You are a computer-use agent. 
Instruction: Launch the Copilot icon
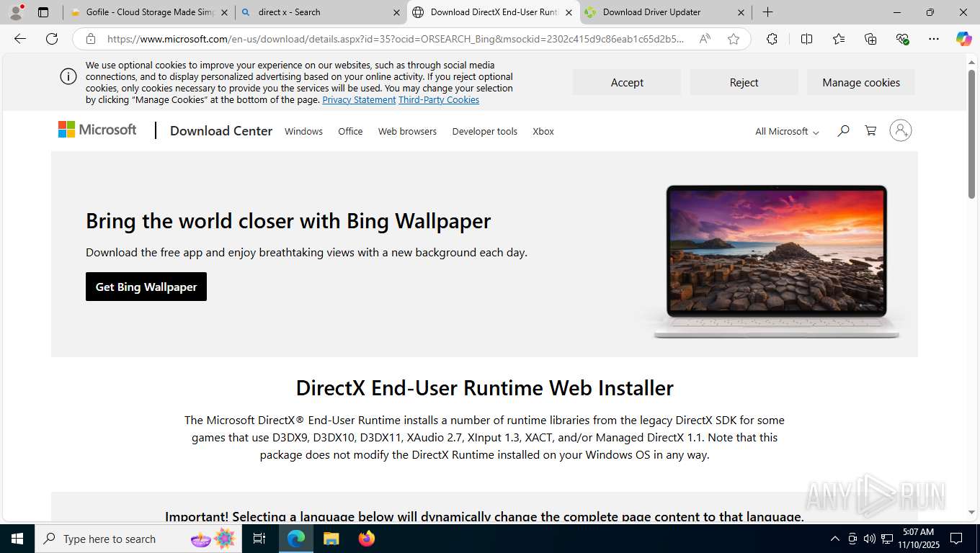[963, 39]
